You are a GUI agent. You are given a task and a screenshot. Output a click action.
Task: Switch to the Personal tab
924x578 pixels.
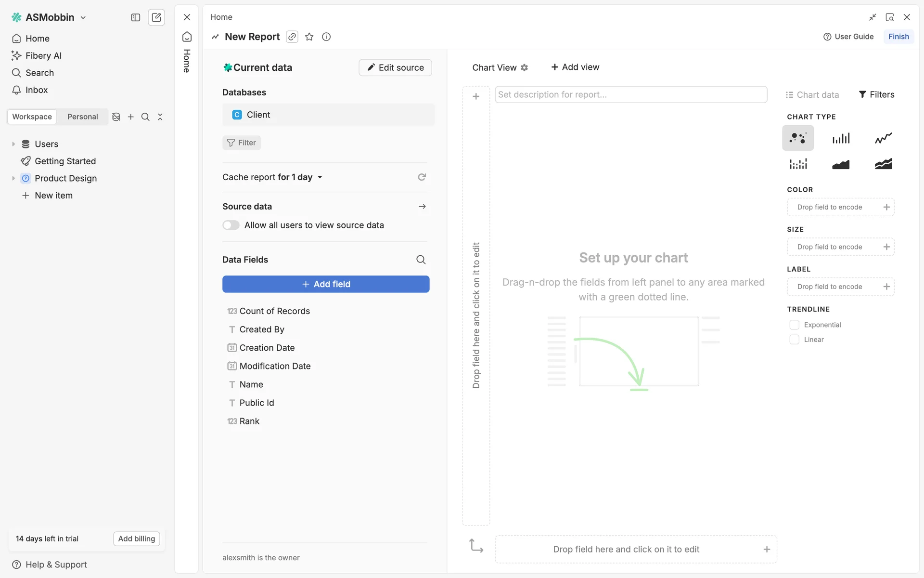point(82,117)
